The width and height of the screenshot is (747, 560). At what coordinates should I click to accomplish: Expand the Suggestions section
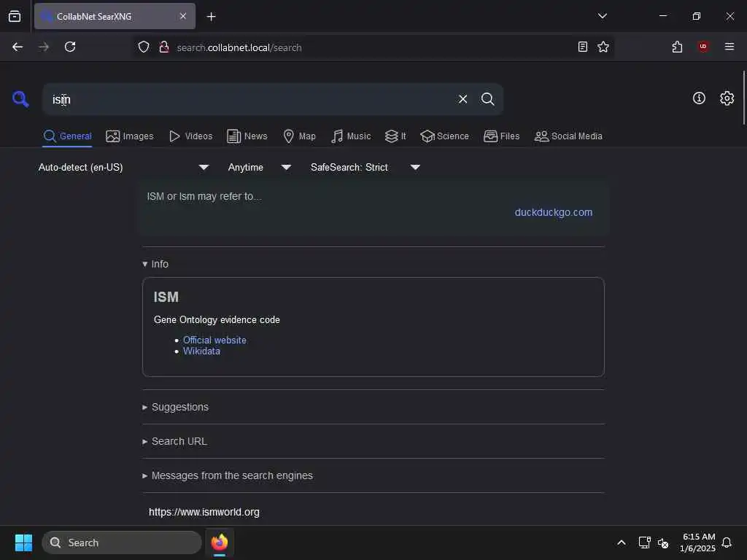tap(175, 407)
